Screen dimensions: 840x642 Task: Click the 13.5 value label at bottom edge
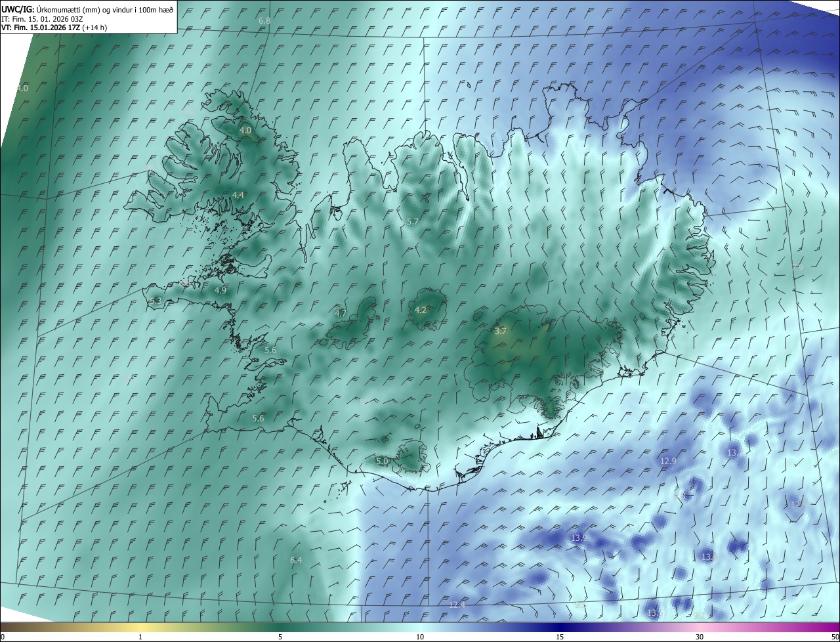click(x=656, y=612)
